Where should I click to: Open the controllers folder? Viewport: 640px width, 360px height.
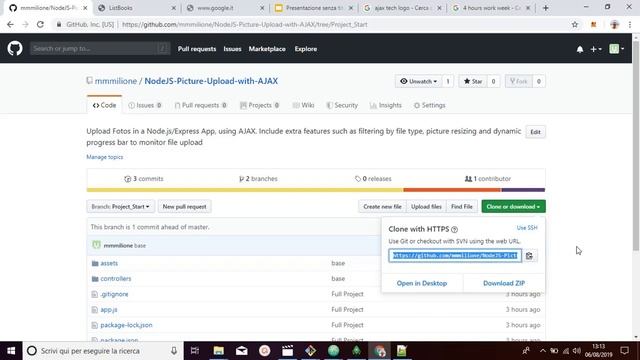pos(116,279)
